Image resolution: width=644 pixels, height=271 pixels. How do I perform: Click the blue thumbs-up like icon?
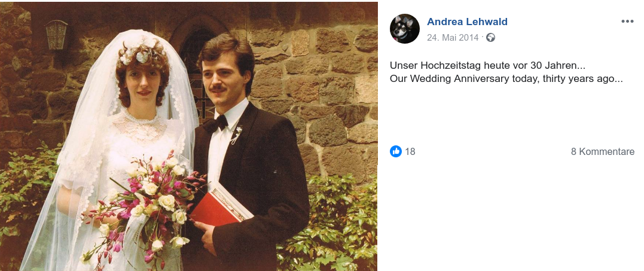point(395,151)
